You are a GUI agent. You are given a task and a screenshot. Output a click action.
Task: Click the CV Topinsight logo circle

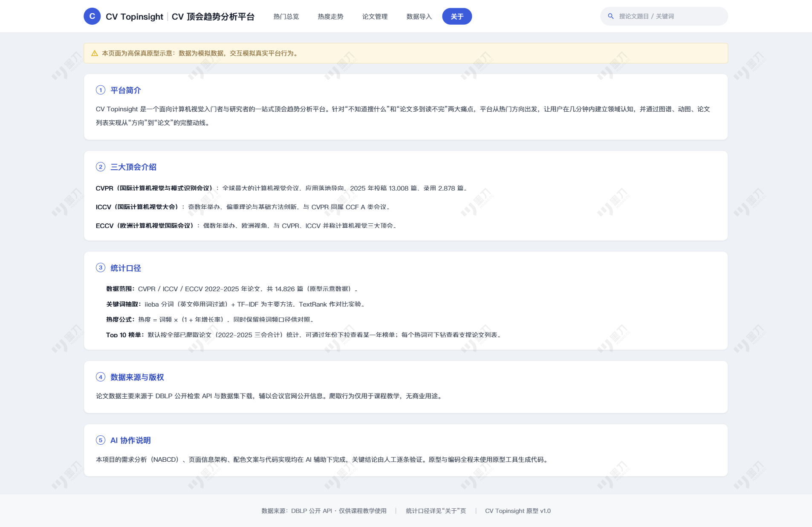tap(92, 16)
